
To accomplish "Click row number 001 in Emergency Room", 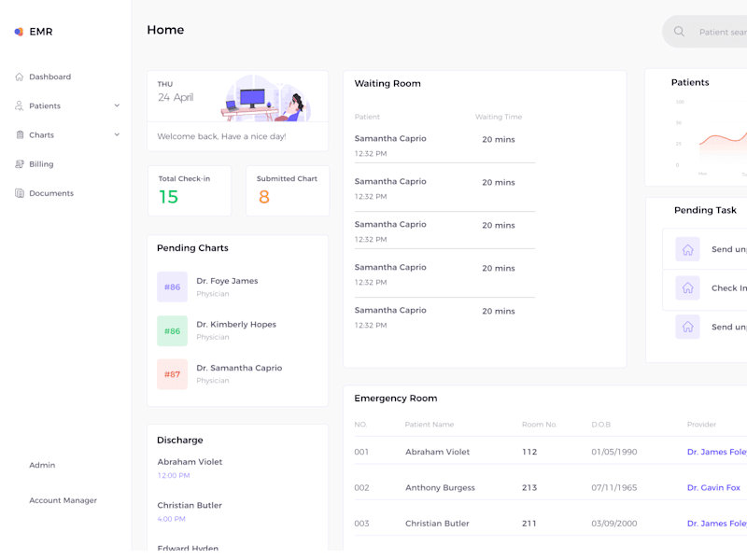I will [361, 452].
